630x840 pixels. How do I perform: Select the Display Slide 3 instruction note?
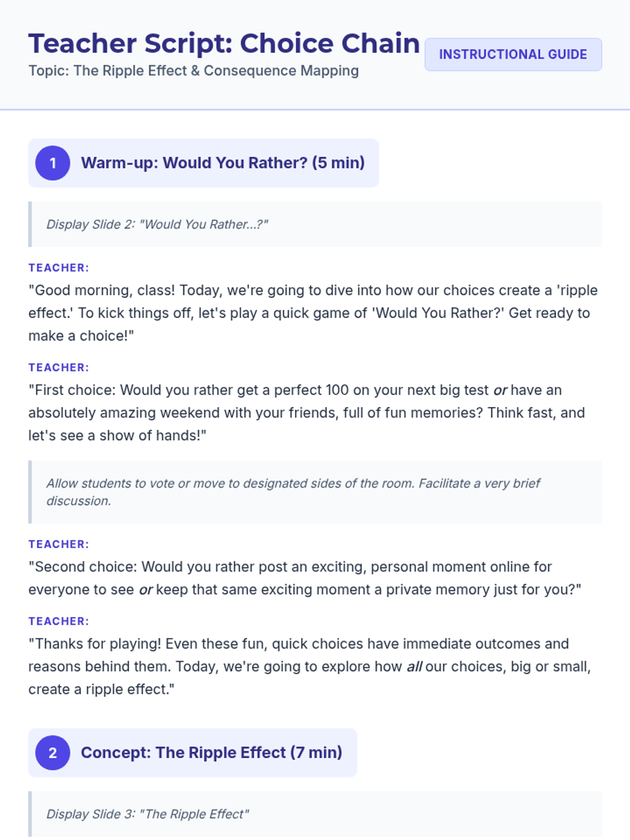pyautogui.click(x=315, y=814)
